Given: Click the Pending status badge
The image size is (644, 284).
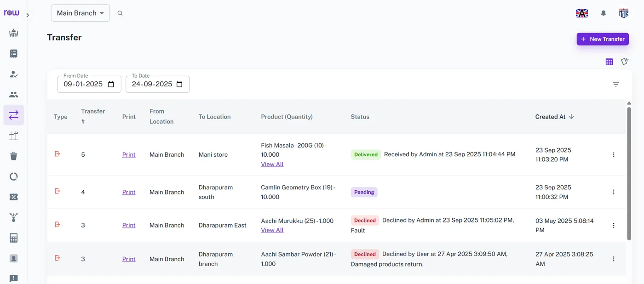Looking at the screenshot, I should (x=364, y=192).
